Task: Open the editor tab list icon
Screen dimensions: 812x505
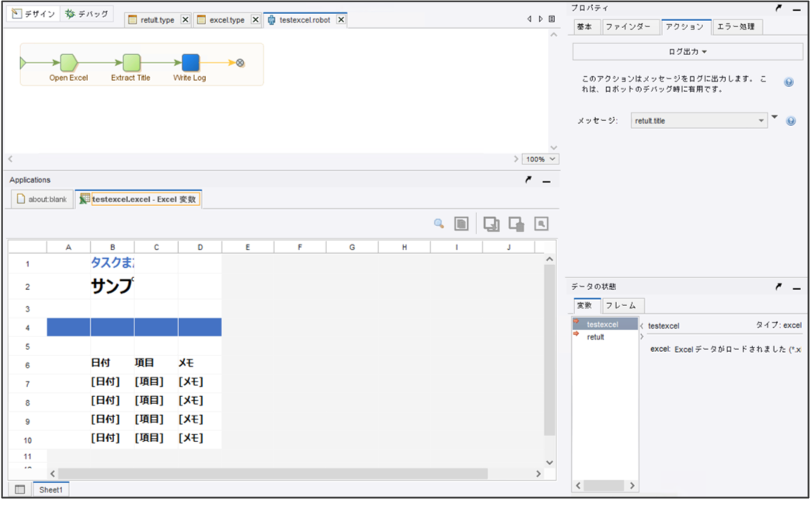Action: (552, 19)
